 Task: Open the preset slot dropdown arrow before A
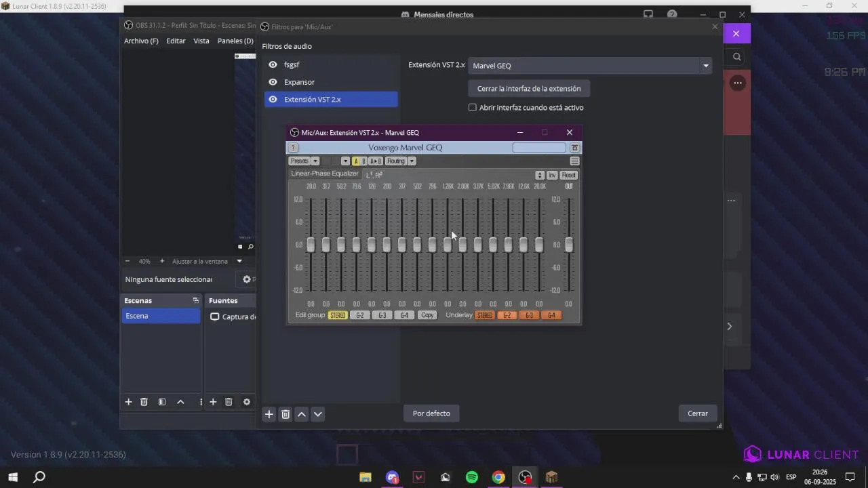pyautogui.click(x=345, y=161)
